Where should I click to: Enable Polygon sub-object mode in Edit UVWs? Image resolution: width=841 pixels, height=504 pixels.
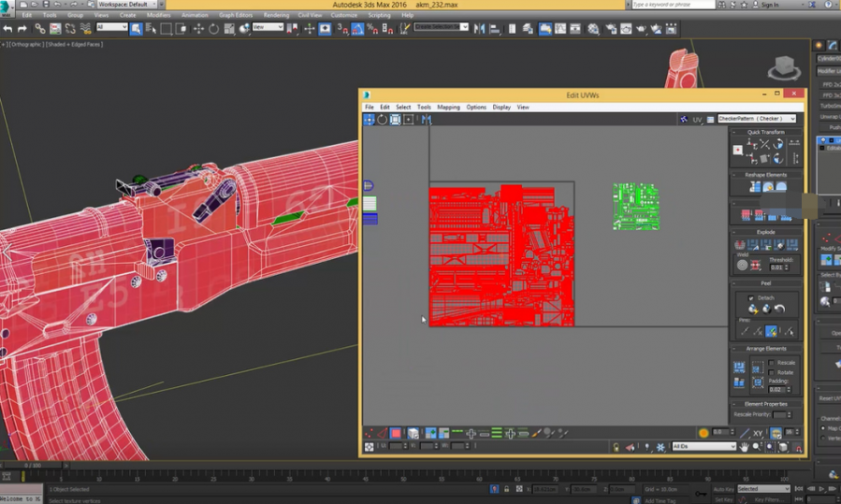click(396, 433)
